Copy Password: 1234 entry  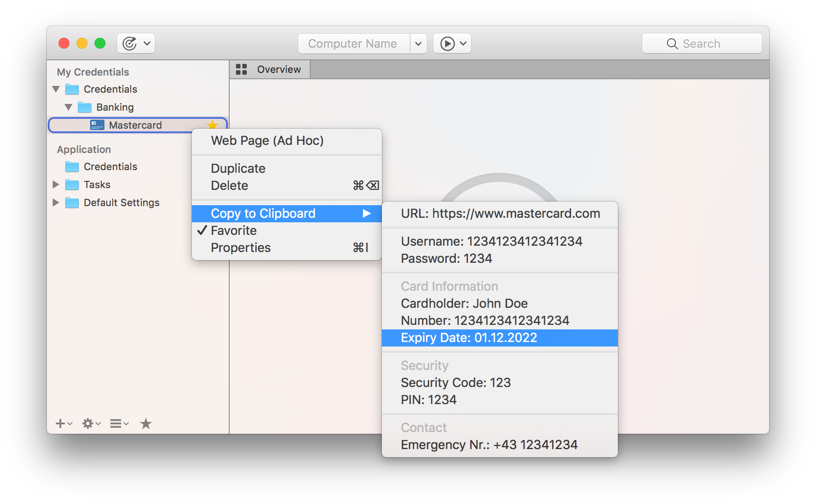[x=500, y=258]
